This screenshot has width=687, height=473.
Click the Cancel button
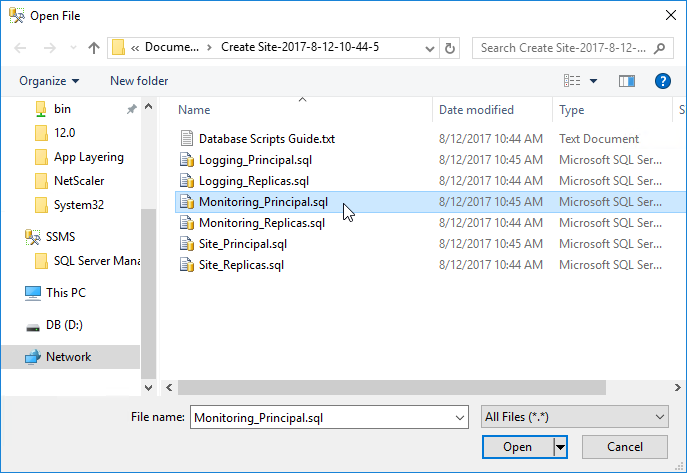625,447
